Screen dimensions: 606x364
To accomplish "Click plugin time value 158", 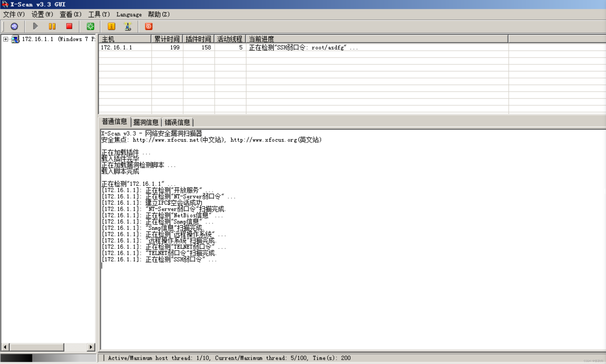I will tap(206, 48).
